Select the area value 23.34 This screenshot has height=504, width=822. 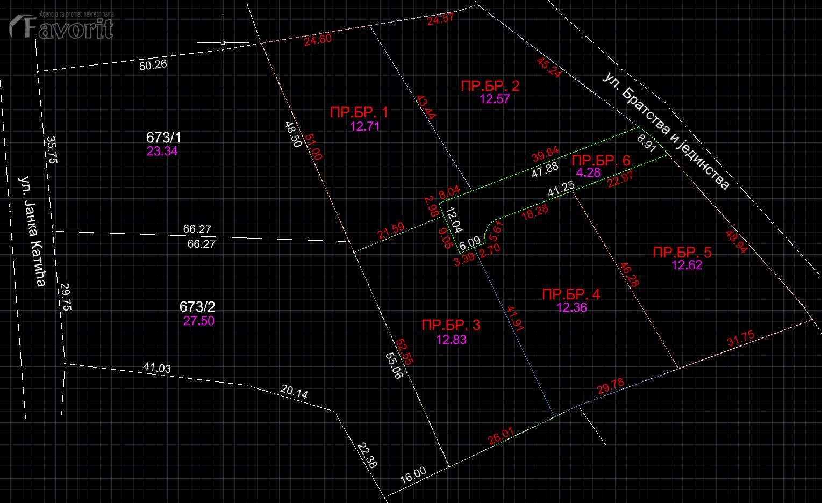(x=162, y=151)
